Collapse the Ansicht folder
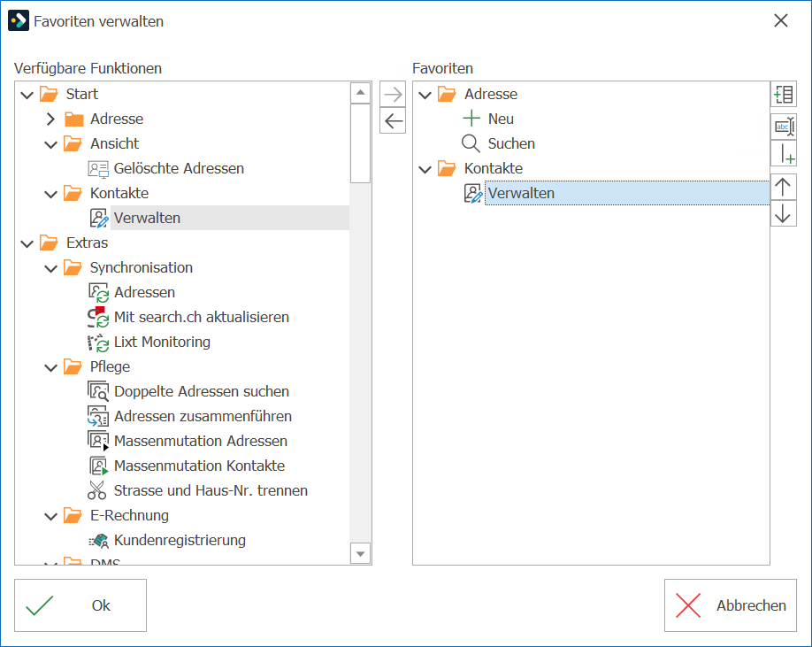Image resolution: width=812 pixels, height=647 pixels. [50, 144]
